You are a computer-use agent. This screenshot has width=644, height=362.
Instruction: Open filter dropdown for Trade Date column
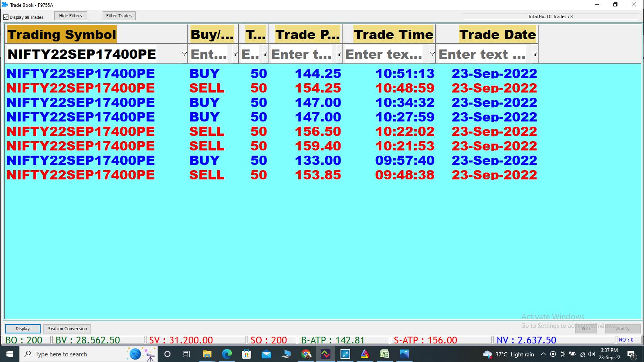[535, 54]
